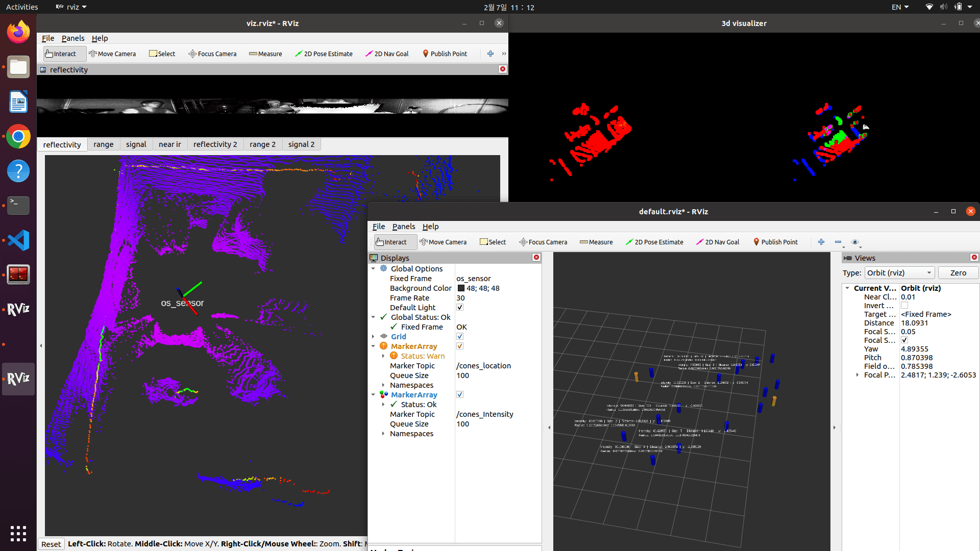Open Panels menu in default.rviz window

coord(404,227)
